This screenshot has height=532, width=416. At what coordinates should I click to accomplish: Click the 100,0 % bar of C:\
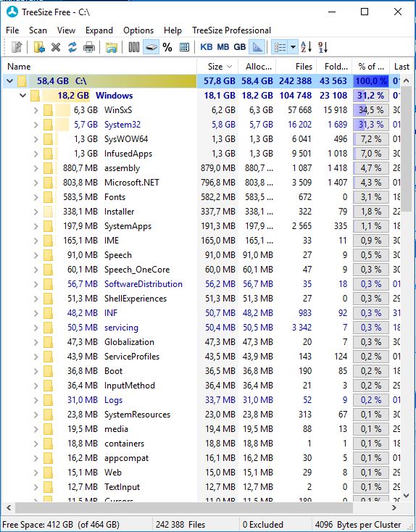[371, 81]
